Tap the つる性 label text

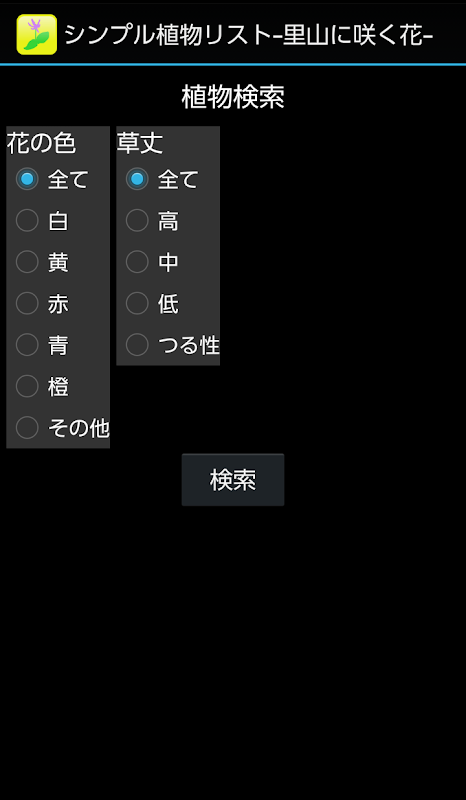(189, 345)
